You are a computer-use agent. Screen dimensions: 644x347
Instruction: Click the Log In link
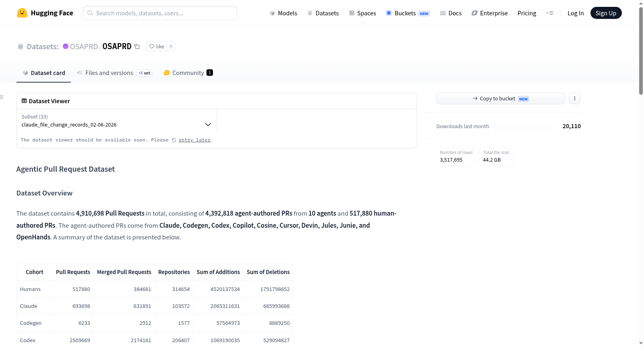576,13
